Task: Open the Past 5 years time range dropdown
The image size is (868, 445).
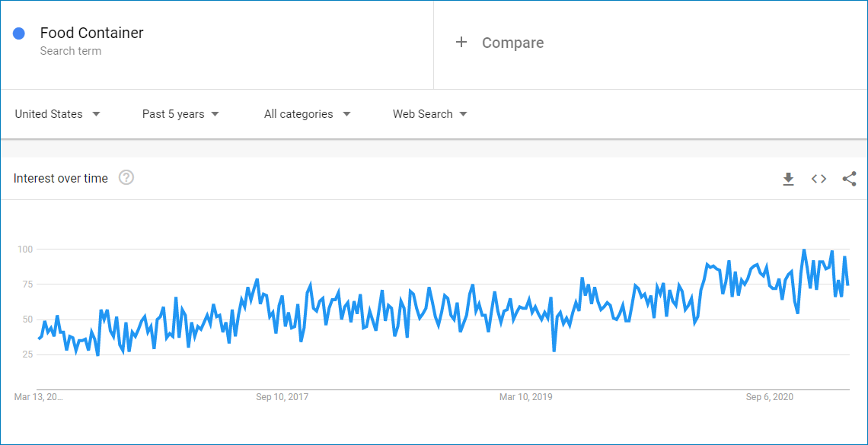Action: pos(180,113)
